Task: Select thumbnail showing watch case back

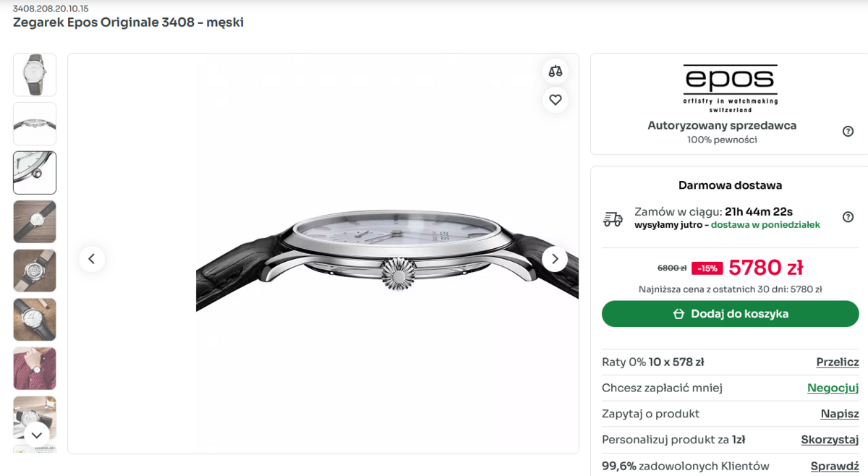Action: [35, 271]
